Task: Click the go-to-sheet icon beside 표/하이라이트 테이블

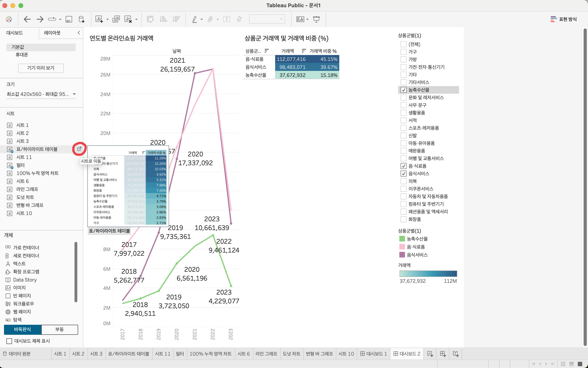Action: [x=79, y=149]
